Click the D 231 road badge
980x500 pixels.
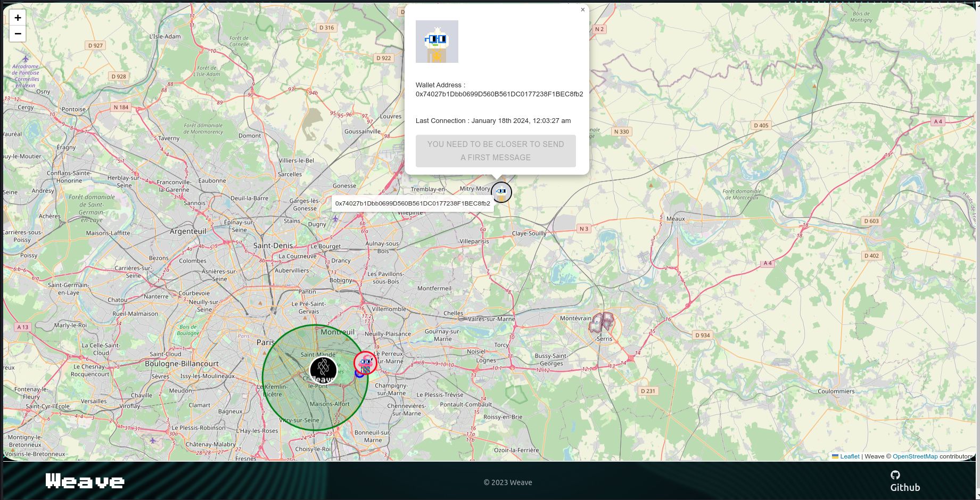coord(648,391)
